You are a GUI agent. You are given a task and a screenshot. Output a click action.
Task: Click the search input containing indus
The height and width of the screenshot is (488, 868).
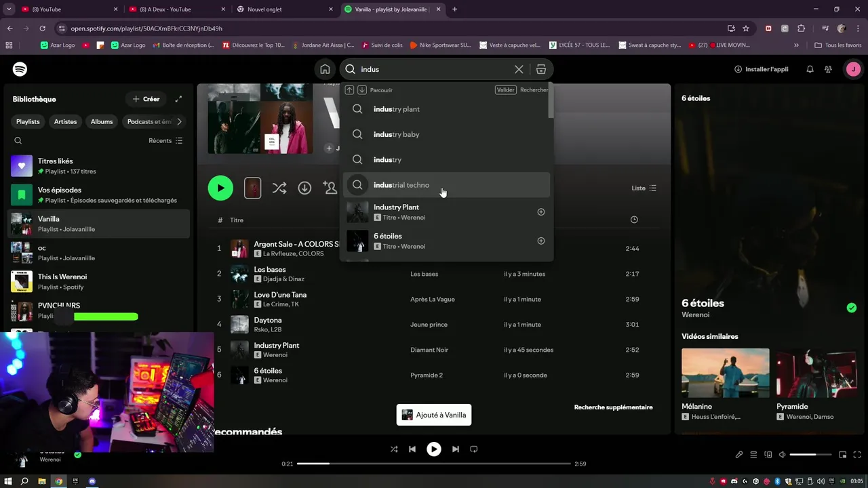[434, 69]
